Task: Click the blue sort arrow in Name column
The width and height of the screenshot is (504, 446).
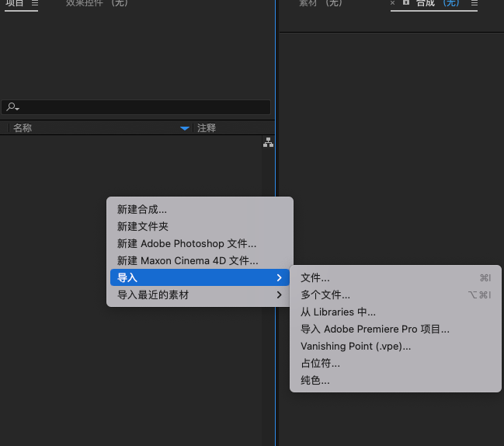Action: tap(185, 128)
